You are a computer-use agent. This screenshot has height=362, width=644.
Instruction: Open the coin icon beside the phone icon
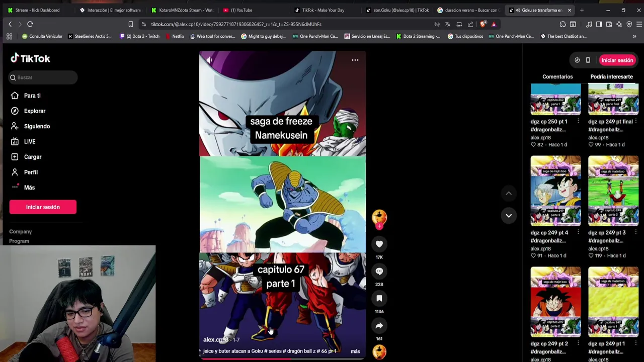click(x=577, y=60)
